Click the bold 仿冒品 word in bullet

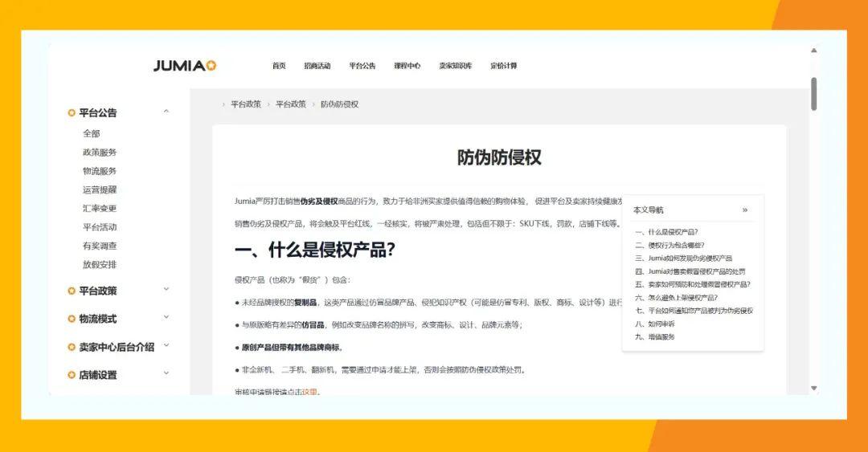313,325
